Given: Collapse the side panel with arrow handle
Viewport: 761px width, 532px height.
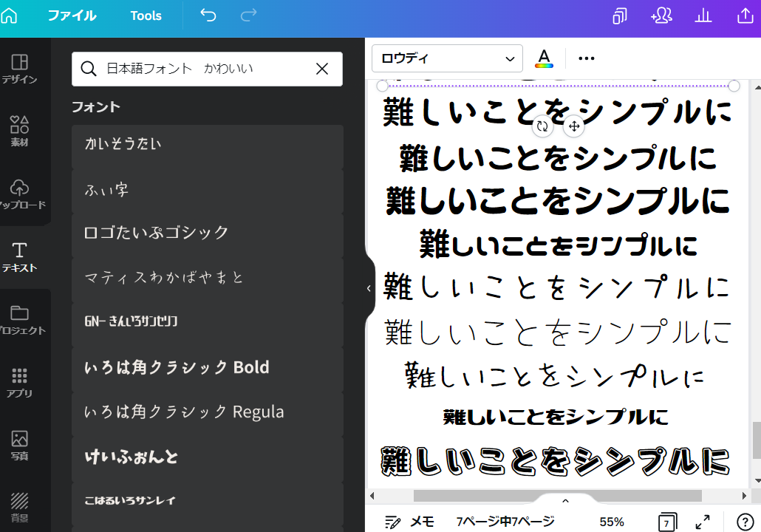Looking at the screenshot, I should tap(369, 288).
